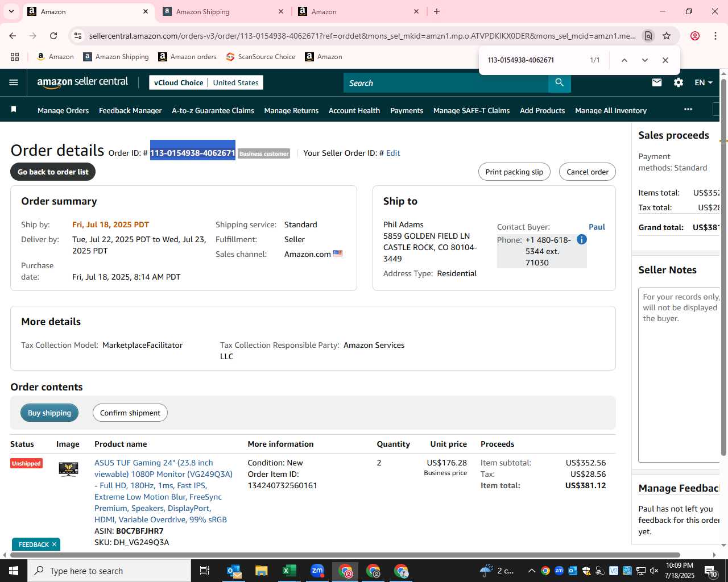Viewport: 728px width, 582px height.
Task: Open Amazon Shipping bookmark
Action: point(116,57)
